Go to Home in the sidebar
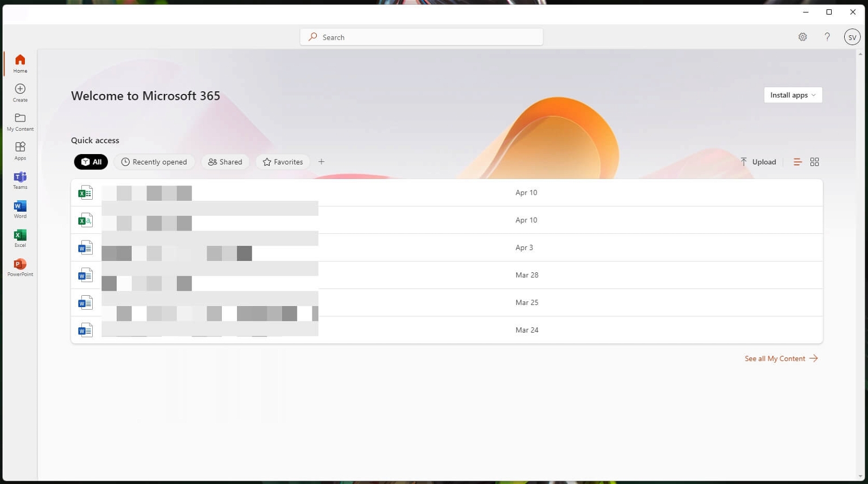 [20, 63]
